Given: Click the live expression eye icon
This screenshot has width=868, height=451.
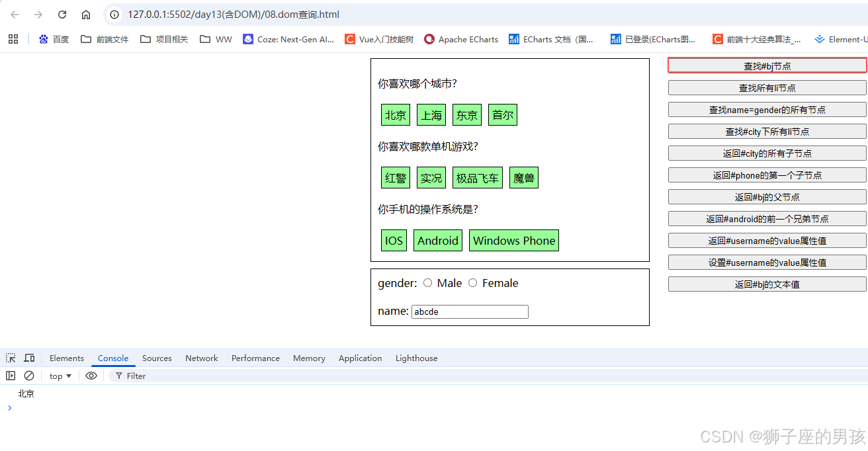Looking at the screenshot, I should (91, 376).
